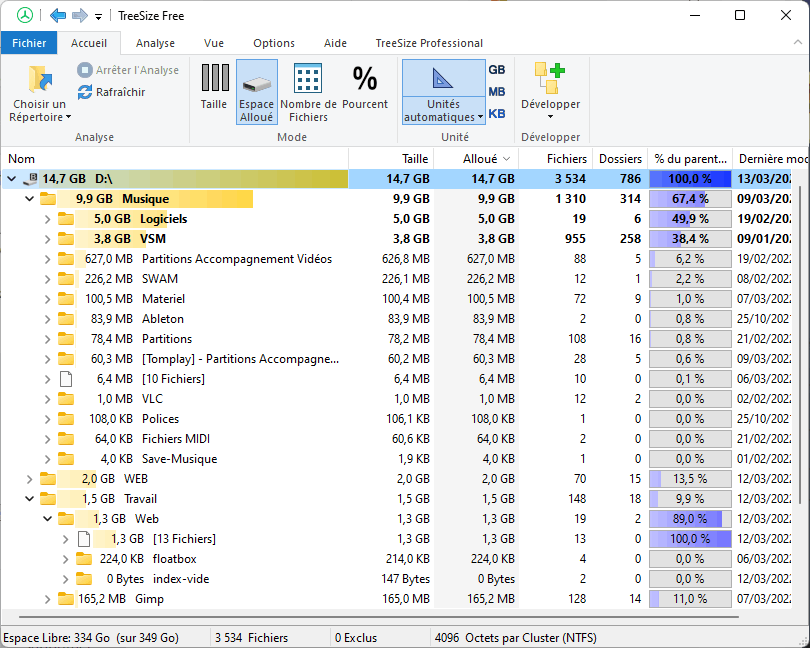Go back with the blue left arrow
This screenshot has height=648, width=810.
coord(58,16)
